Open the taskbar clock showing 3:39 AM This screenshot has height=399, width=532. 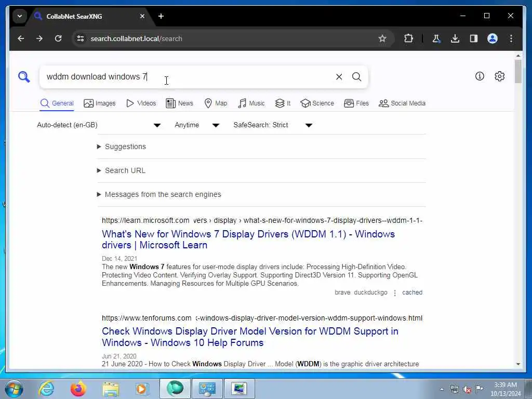[x=506, y=389]
